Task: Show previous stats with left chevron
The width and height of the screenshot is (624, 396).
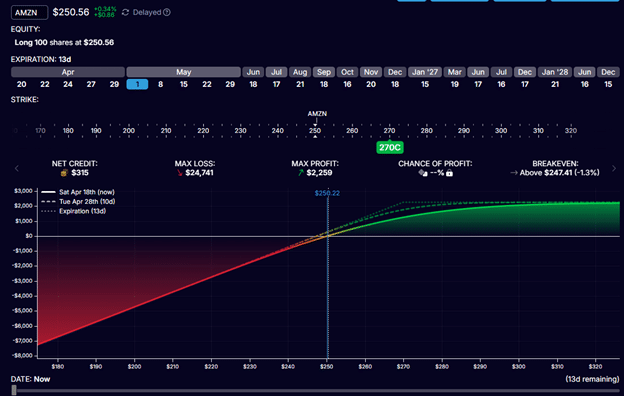Action: (17, 169)
